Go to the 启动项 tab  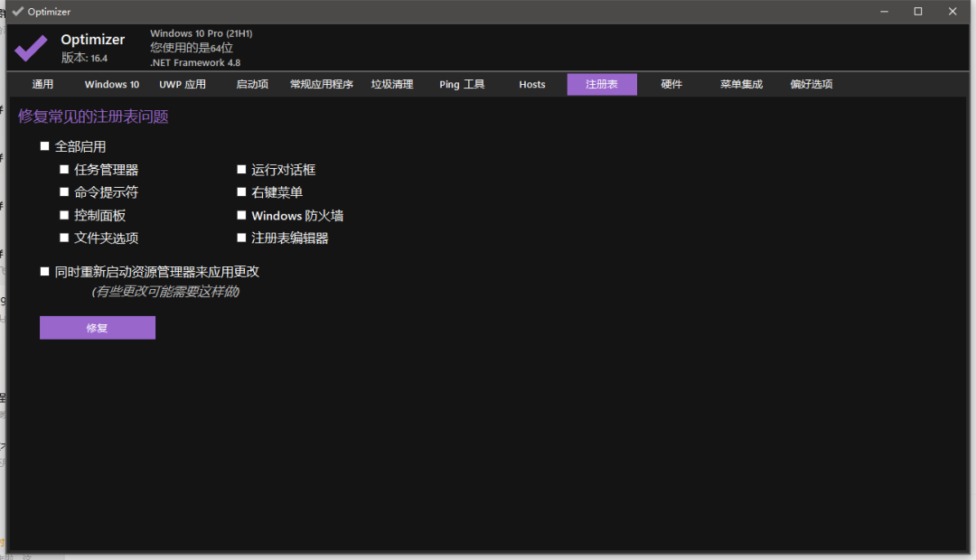click(252, 84)
